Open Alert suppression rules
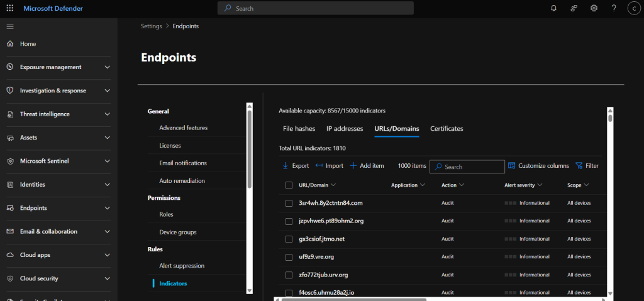 pos(182,266)
